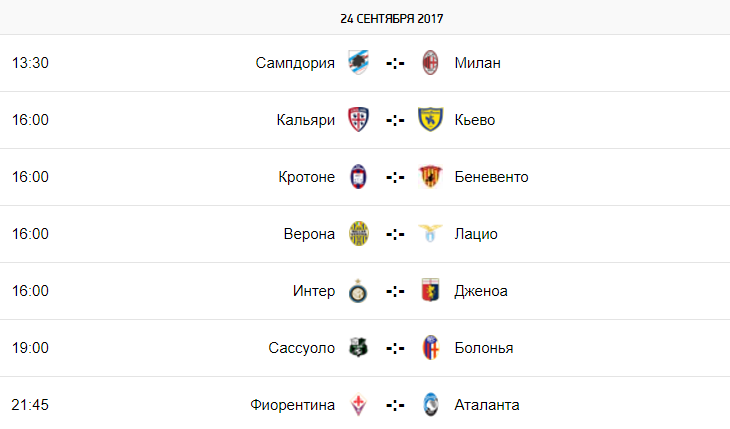Click the Atalanta club logo
The width and height of the screenshot is (730, 429).
[x=431, y=404]
